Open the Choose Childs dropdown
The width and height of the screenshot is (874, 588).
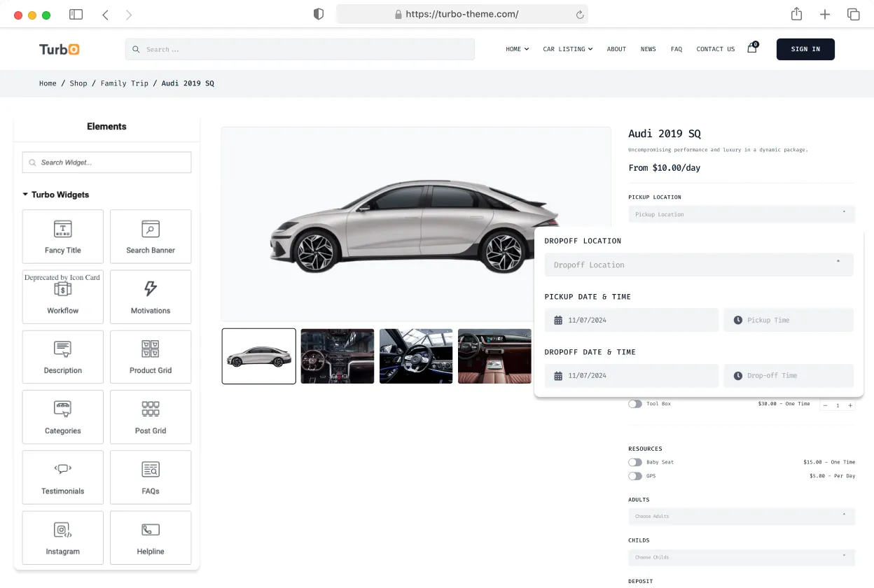click(x=742, y=557)
